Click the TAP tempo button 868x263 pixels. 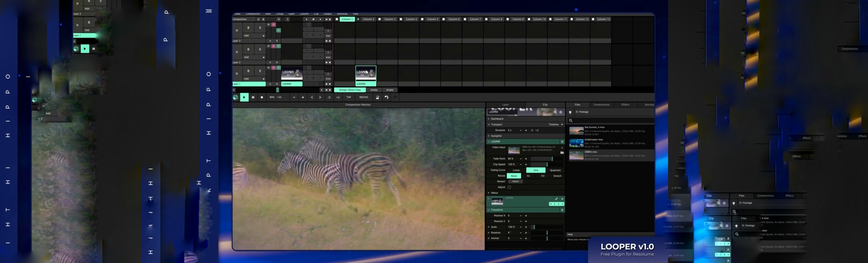pyautogui.click(x=349, y=97)
